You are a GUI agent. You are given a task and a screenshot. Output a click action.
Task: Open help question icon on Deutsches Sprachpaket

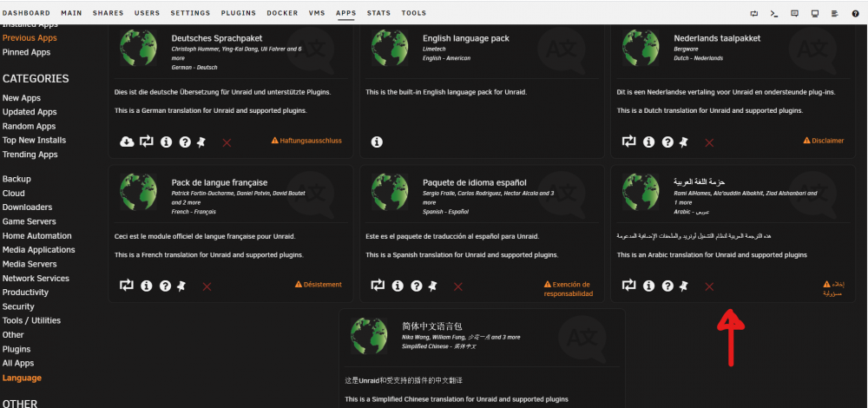(x=185, y=142)
